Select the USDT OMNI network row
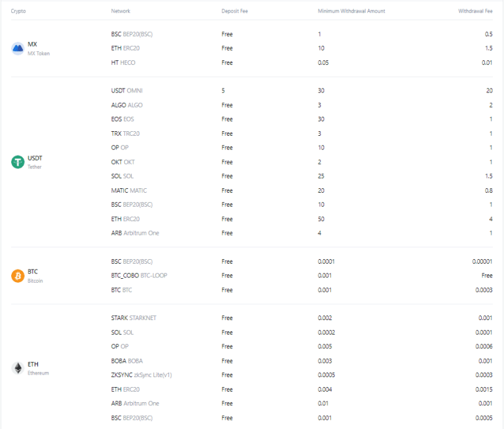Image resolution: width=504 pixels, height=429 pixels. point(252,91)
